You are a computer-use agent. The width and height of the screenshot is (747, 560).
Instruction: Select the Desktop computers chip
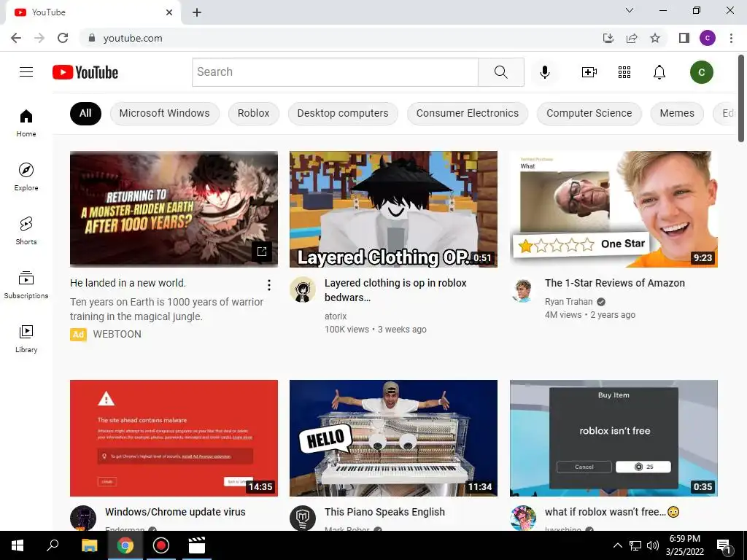[343, 113]
